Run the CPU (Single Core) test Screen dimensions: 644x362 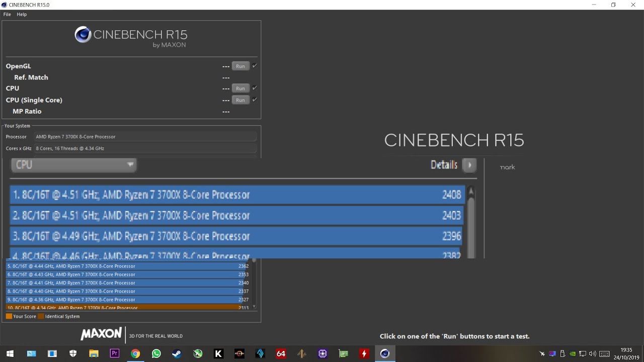tap(240, 100)
